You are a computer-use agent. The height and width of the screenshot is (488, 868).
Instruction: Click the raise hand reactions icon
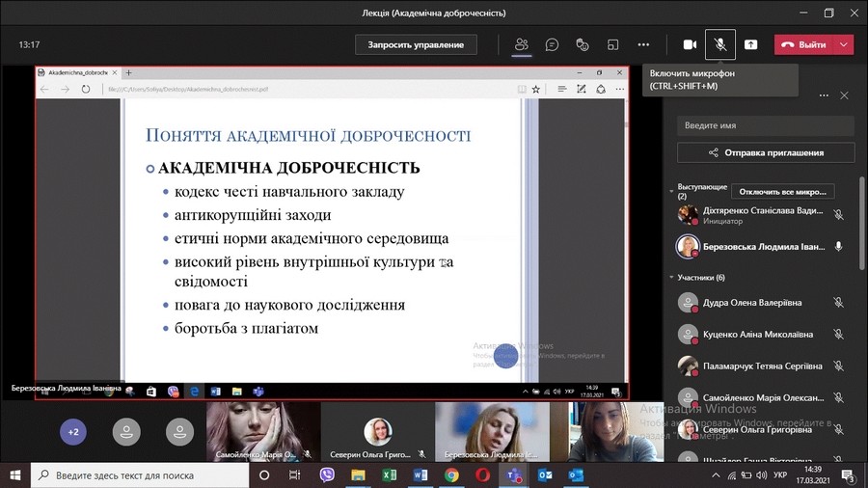583,44
